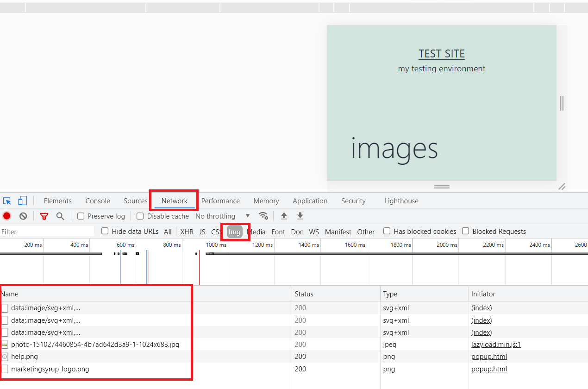
Task: Click the import HAR upload arrow
Action: 284,216
